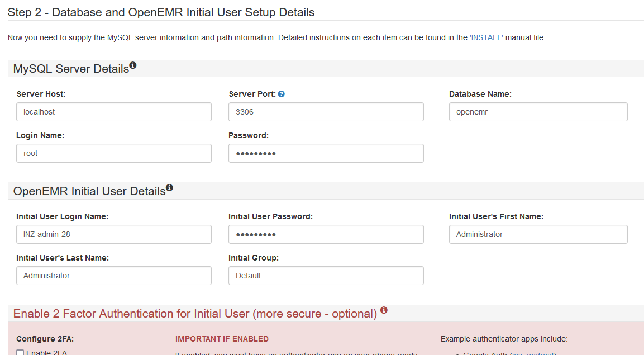Viewport: 644px width, 355px height.
Task: Focus the Server Host field
Action: [114, 112]
